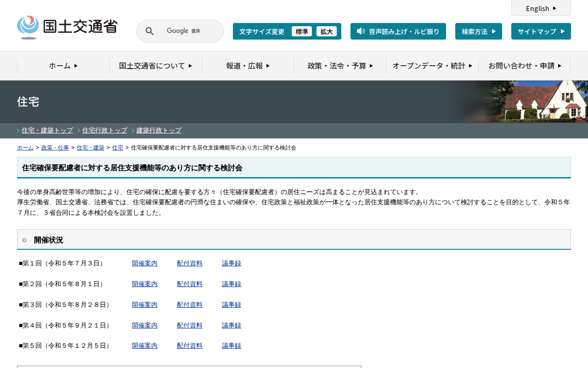Expand the 国土交通省について menu
The image size is (588, 368).
155,66
